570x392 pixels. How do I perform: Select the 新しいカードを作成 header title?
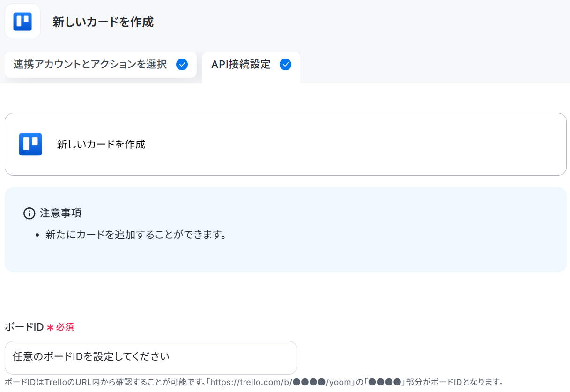(x=103, y=22)
